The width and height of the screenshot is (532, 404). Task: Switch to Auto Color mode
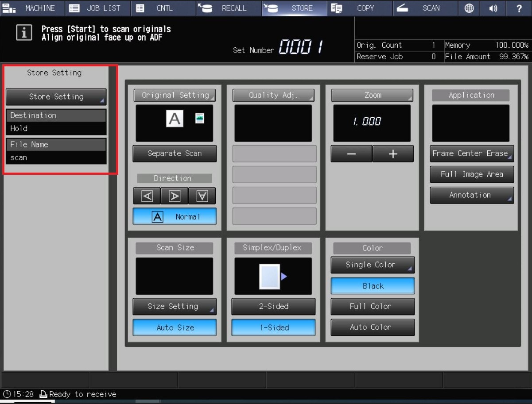[373, 327]
